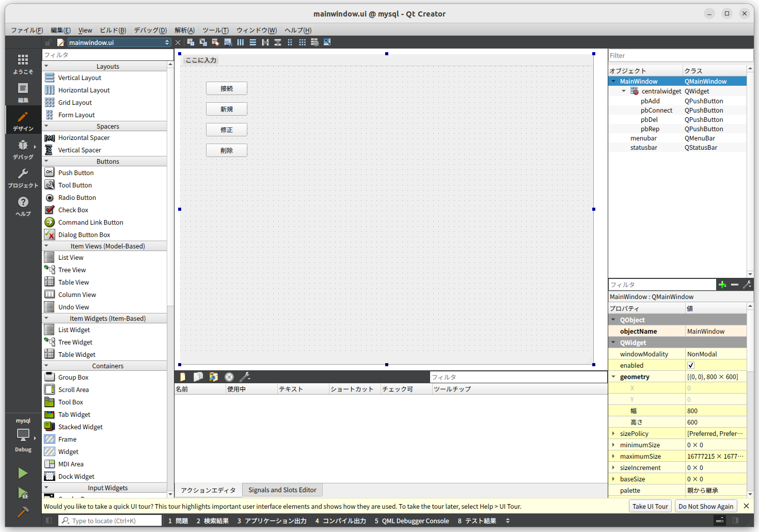This screenshot has height=532, width=759.
Task: Toggle the left sidebar visibility button
Action: tap(49, 521)
